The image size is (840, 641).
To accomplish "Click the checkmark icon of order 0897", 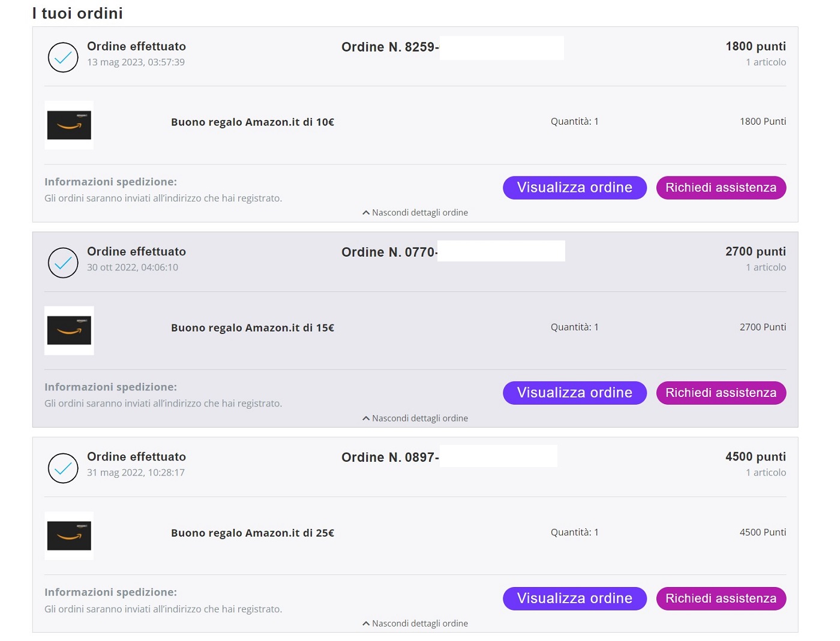I will [x=63, y=468].
